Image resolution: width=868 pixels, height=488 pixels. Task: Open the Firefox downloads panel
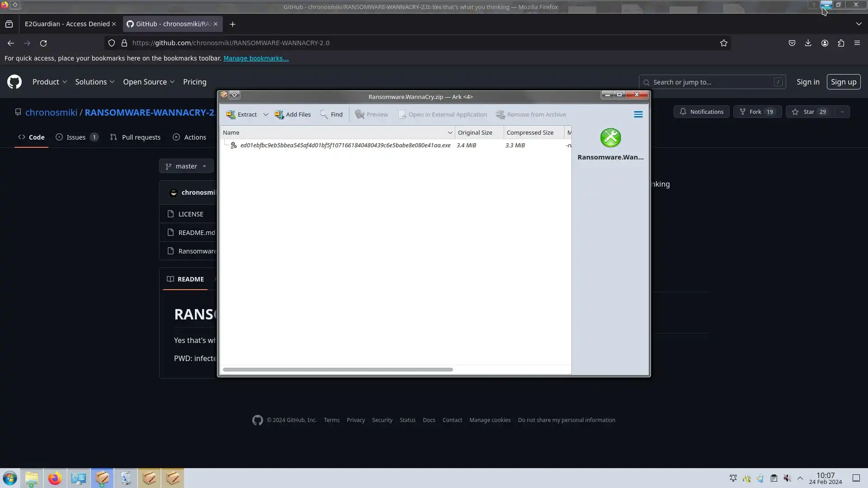(x=808, y=43)
